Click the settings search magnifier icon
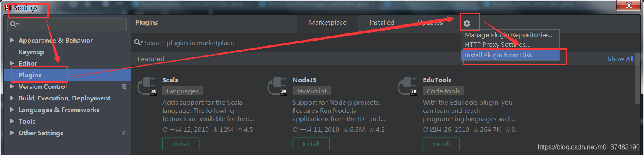 15,24
